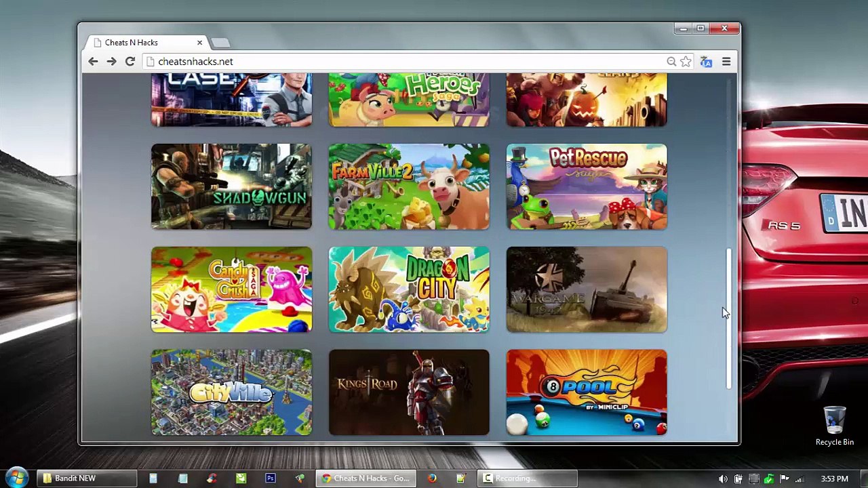Open the Windows Start menu

point(17,478)
